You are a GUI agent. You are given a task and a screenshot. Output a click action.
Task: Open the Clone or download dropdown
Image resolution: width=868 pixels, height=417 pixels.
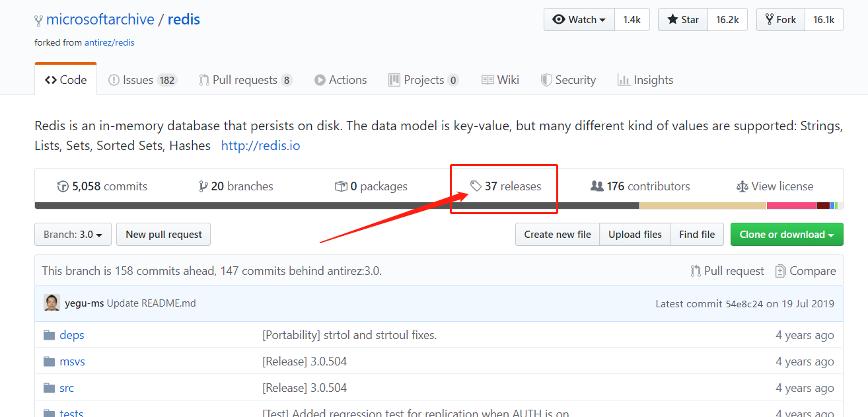(x=787, y=234)
